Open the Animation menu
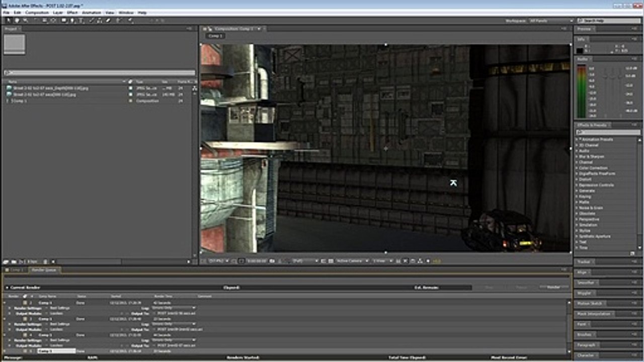644x362 pixels. click(91, 12)
